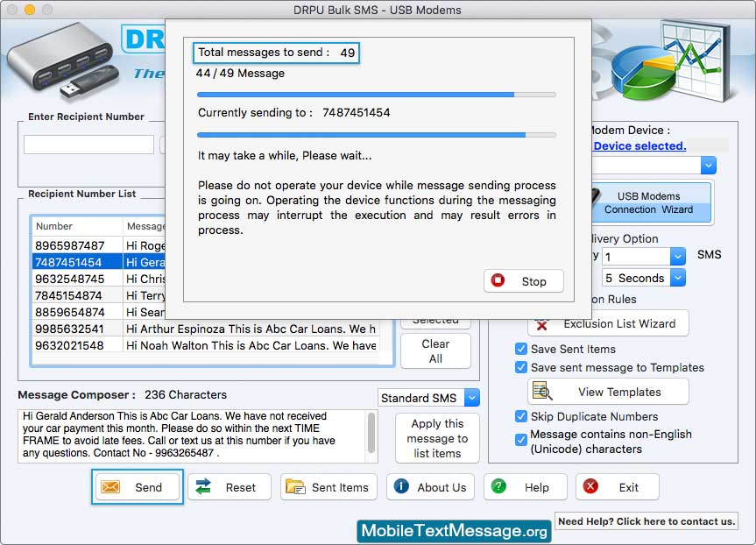Image resolution: width=756 pixels, height=545 pixels.
Task: Click the Reset arrows icon
Action: 203,486
